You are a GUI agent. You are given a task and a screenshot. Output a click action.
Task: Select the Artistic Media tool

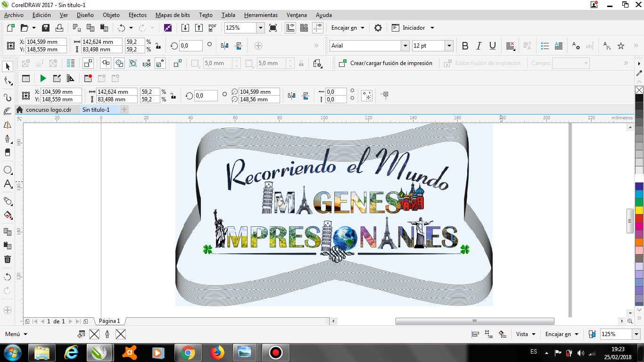point(7,112)
